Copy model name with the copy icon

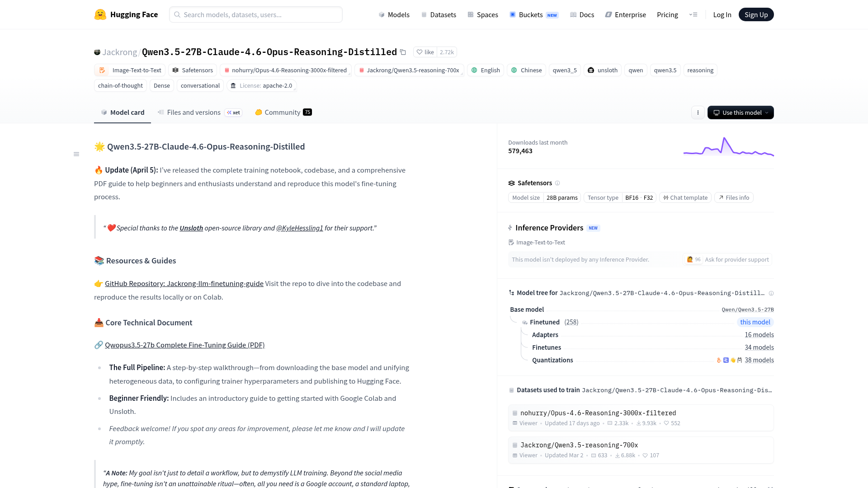click(x=403, y=52)
